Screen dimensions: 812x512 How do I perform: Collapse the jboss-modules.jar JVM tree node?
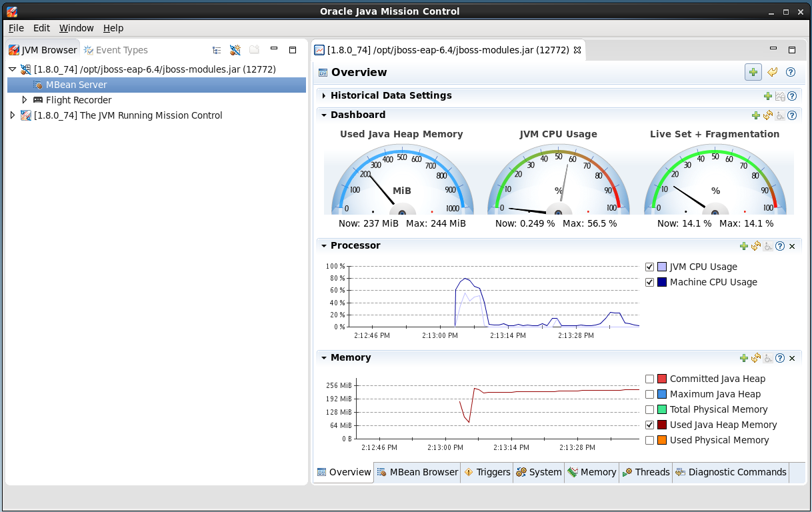(x=13, y=69)
